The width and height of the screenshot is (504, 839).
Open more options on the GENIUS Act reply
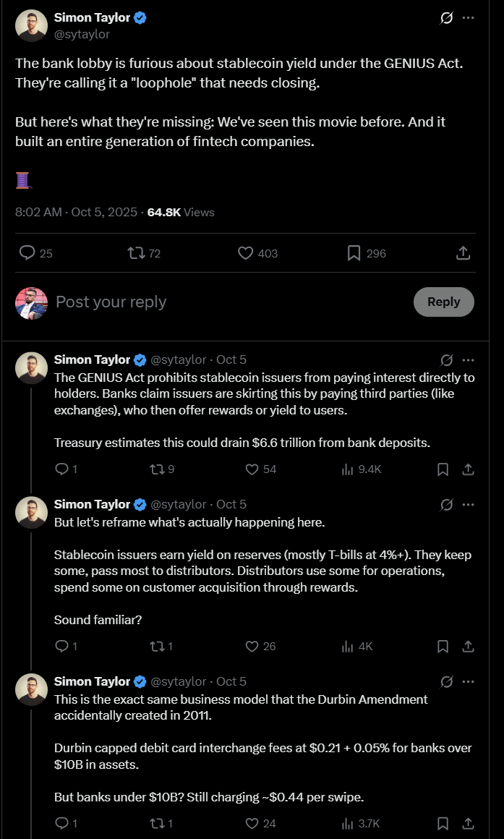pyautogui.click(x=469, y=360)
